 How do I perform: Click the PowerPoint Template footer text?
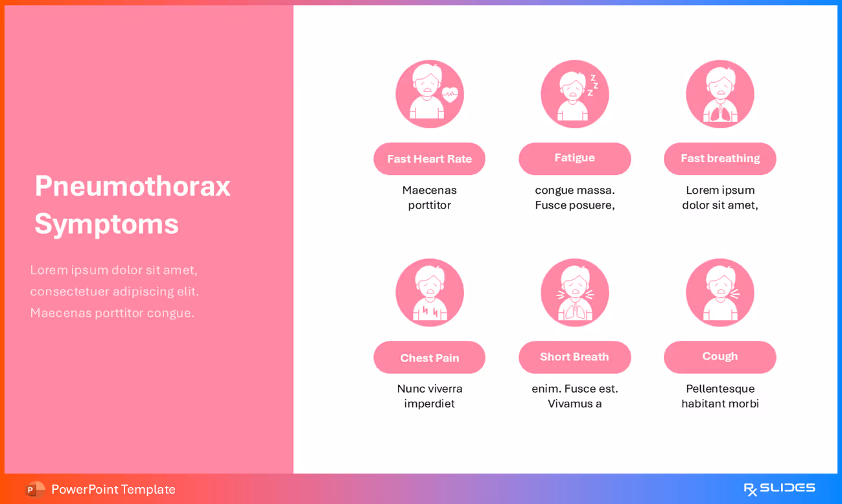(x=113, y=489)
